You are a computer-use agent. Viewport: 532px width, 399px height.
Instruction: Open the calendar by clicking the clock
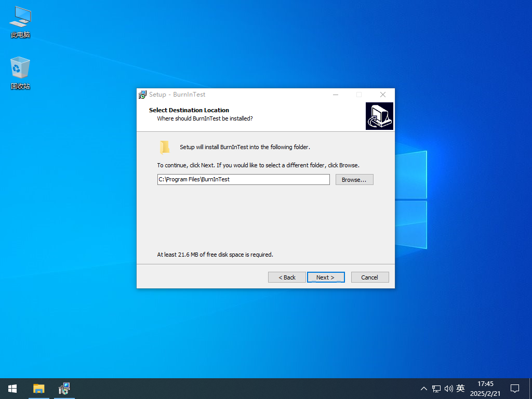click(x=485, y=388)
